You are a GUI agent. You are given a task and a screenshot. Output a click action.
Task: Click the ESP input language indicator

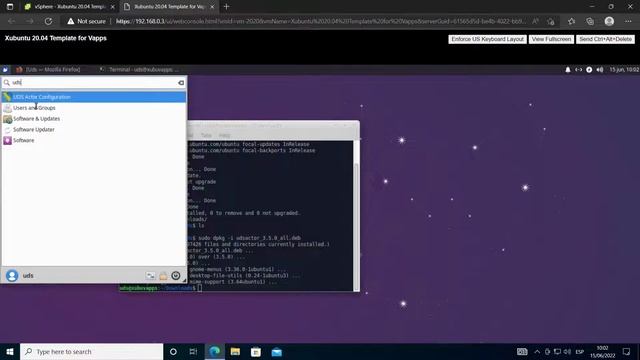(580, 351)
